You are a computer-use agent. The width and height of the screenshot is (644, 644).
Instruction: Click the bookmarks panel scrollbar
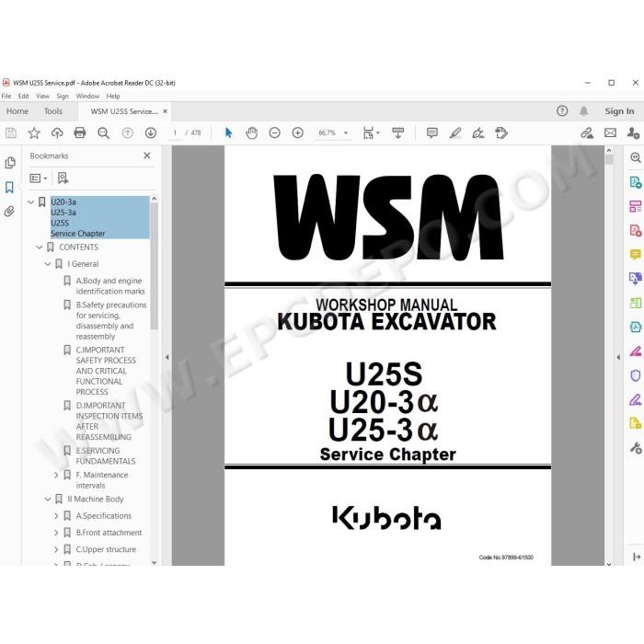click(x=154, y=266)
